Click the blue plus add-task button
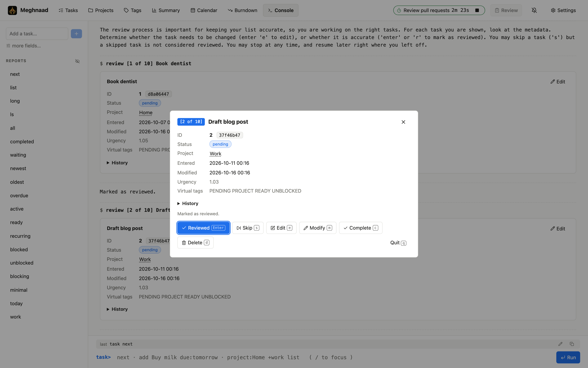 pyautogui.click(x=76, y=34)
